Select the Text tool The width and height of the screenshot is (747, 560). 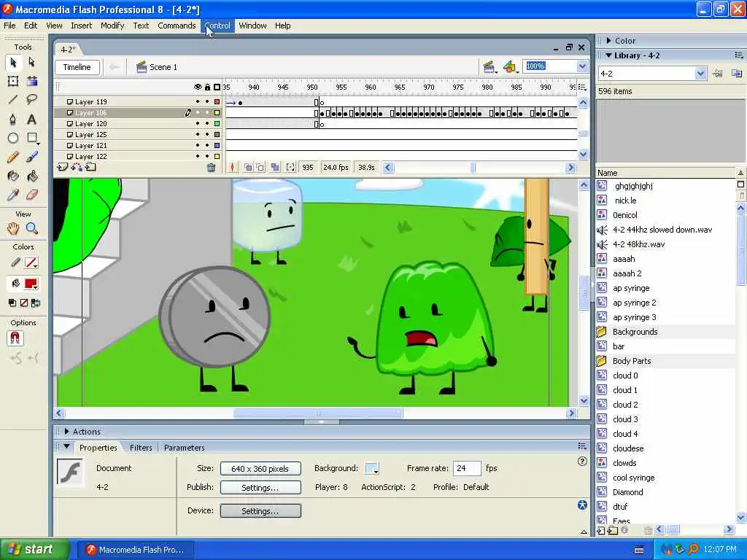point(31,119)
